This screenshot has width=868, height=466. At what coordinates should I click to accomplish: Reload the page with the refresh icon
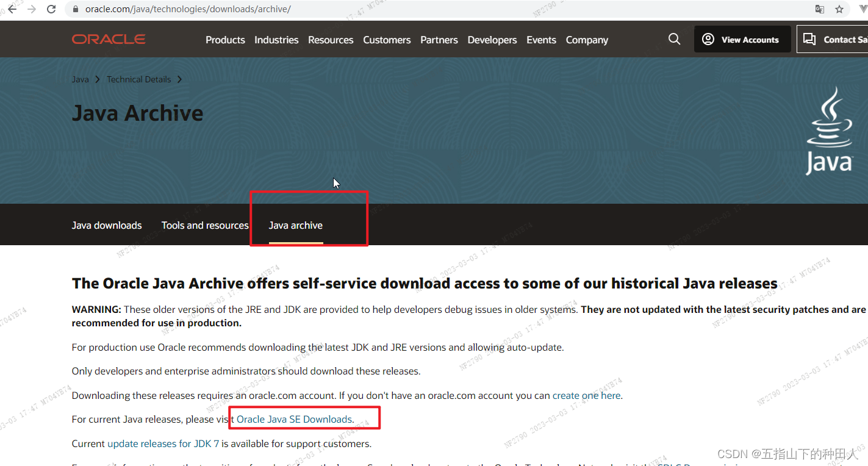tap(52, 9)
